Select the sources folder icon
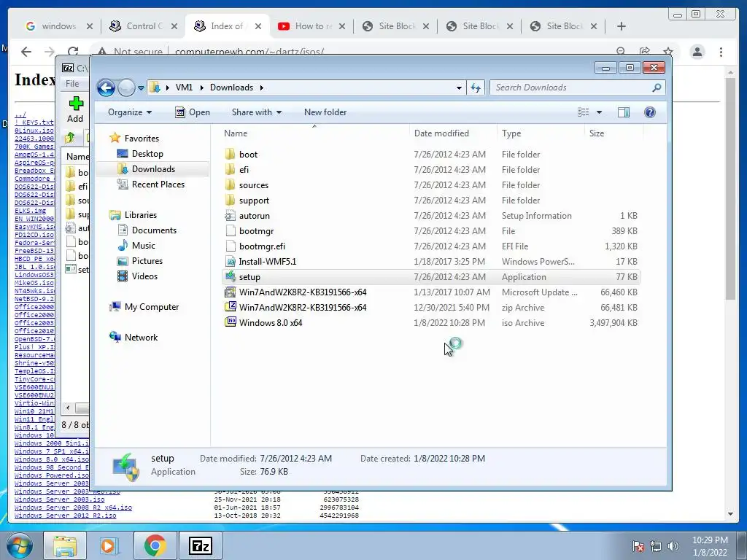Image resolution: width=747 pixels, height=560 pixels. [x=230, y=184]
